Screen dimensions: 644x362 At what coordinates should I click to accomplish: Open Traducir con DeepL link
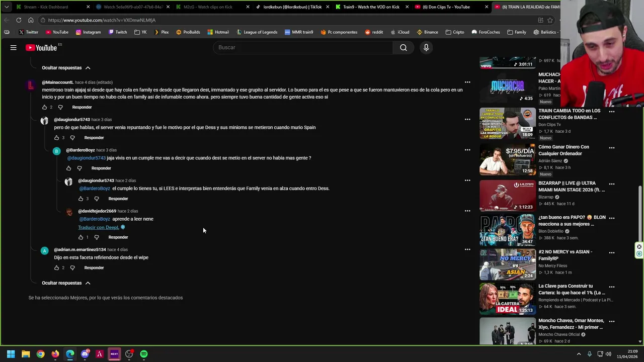pos(99,227)
